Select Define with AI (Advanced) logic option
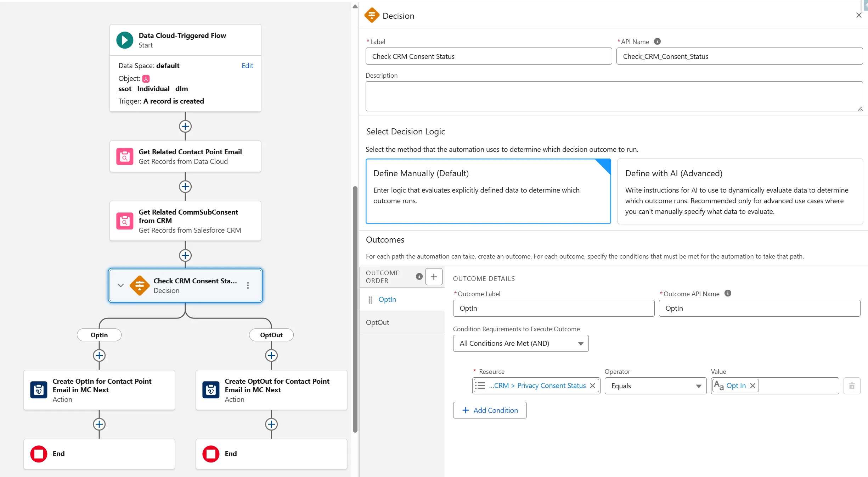 click(740, 191)
